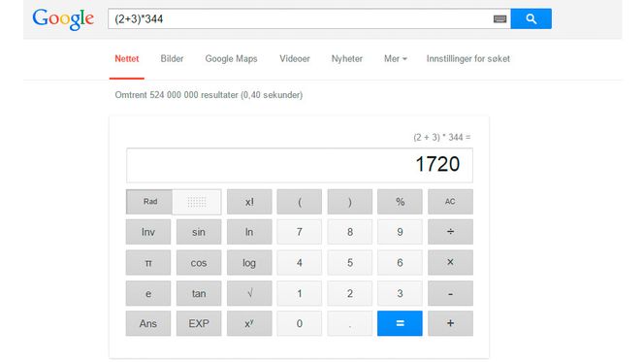This screenshot has width=644, height=363.
Task: Click the Omtrent 524 000 000 resultater text
Action: pos(209,95)
